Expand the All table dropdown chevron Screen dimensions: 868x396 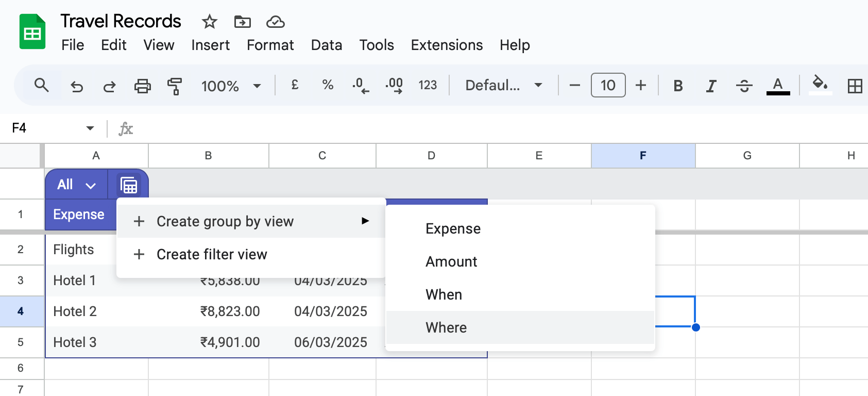point(91,186)
